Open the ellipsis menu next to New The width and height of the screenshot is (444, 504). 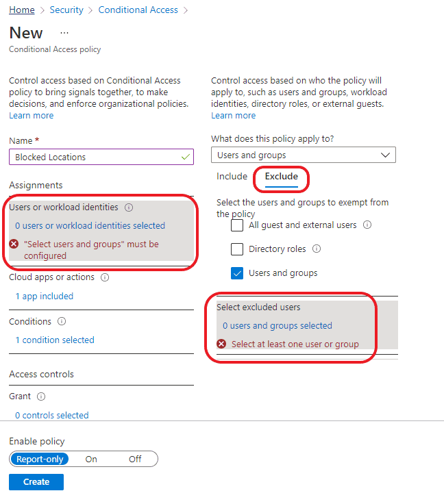[64, 33]
